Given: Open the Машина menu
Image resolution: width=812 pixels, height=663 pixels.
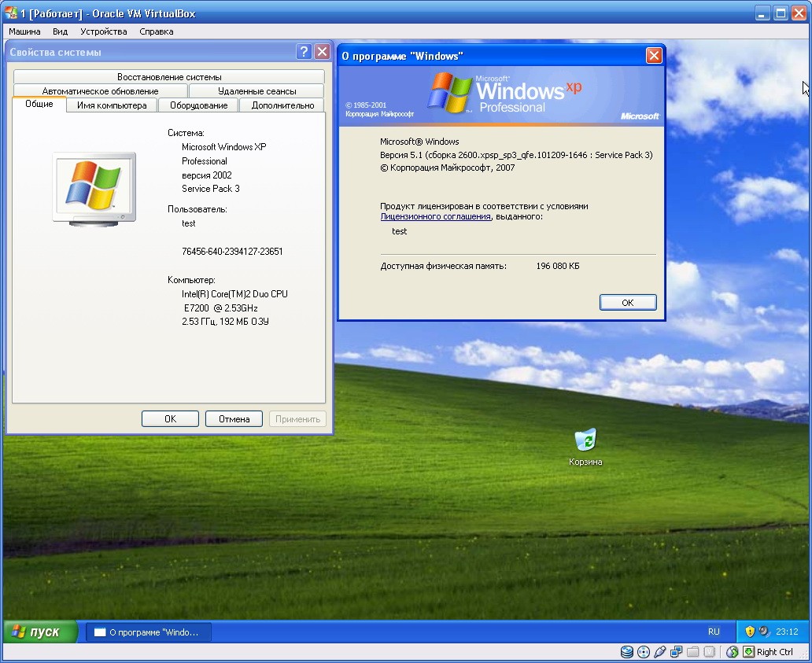Looking at the screenshot, I should 24,31.
